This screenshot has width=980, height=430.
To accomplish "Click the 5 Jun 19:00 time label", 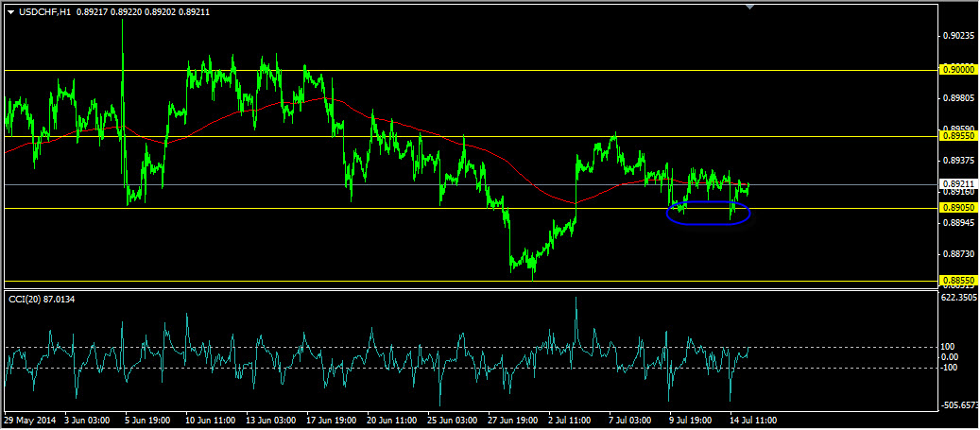I will click(148, 420).
